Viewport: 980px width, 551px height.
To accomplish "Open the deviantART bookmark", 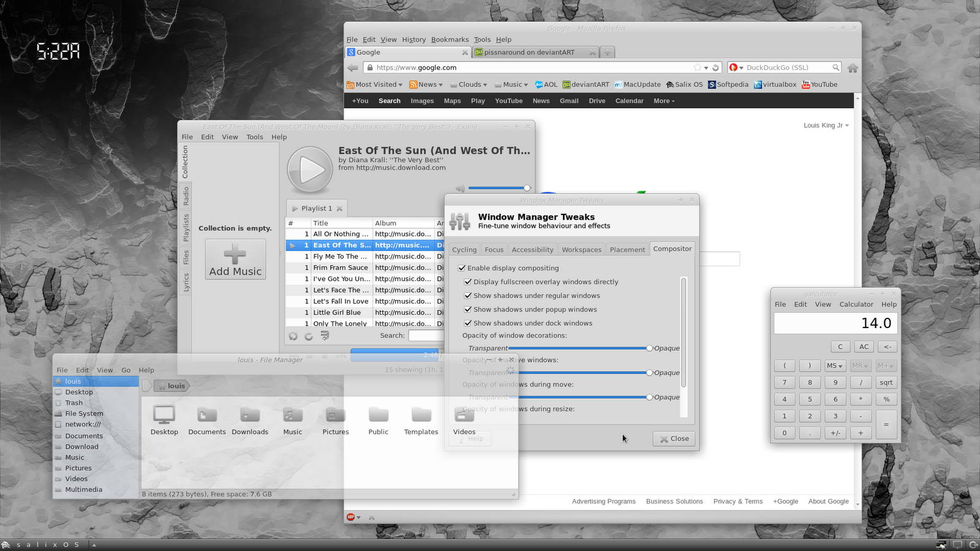I will [586, 84].
